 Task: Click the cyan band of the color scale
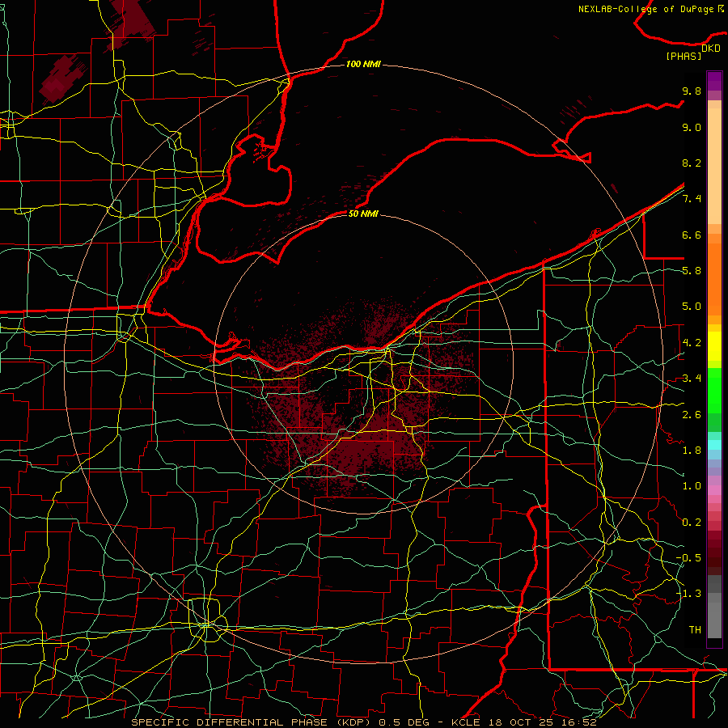[x=714, y=445]
